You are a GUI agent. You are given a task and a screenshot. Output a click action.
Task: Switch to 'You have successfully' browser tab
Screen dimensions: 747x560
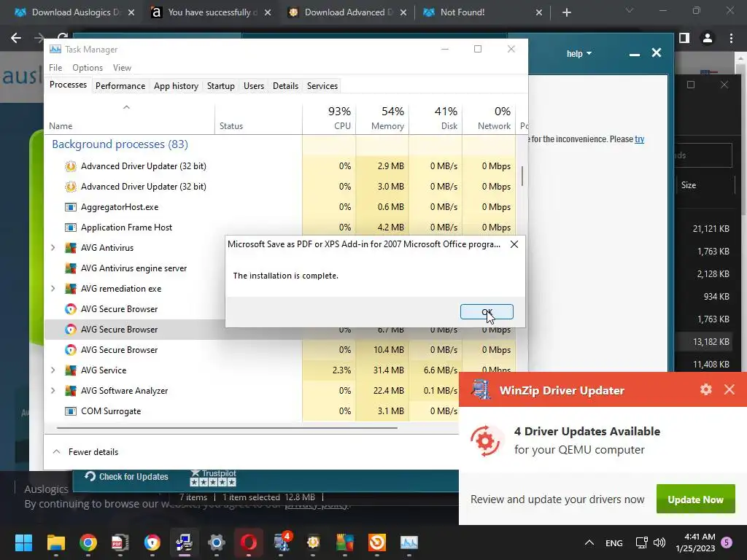[212, 12]
